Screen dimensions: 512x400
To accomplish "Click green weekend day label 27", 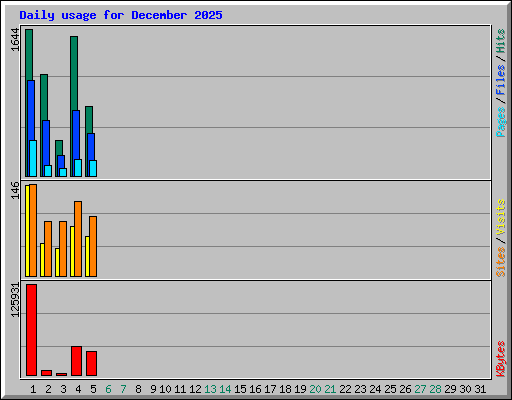I will [x=420, y=389].
